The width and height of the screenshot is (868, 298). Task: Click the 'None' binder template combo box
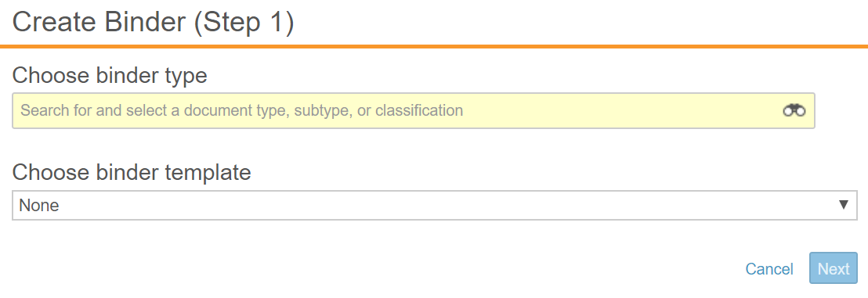pos(435,205)
